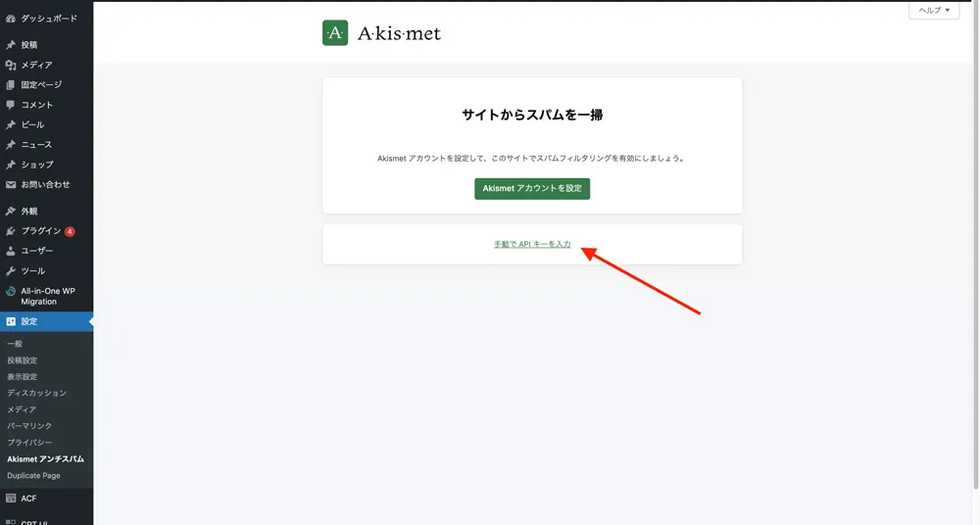
Task: Select the パーマリンク settings submenu
Action: click(x=28, y=426)
